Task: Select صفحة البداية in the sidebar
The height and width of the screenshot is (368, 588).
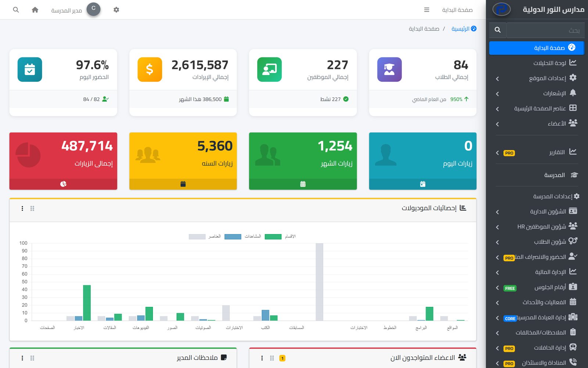Action: pos(537,48)
